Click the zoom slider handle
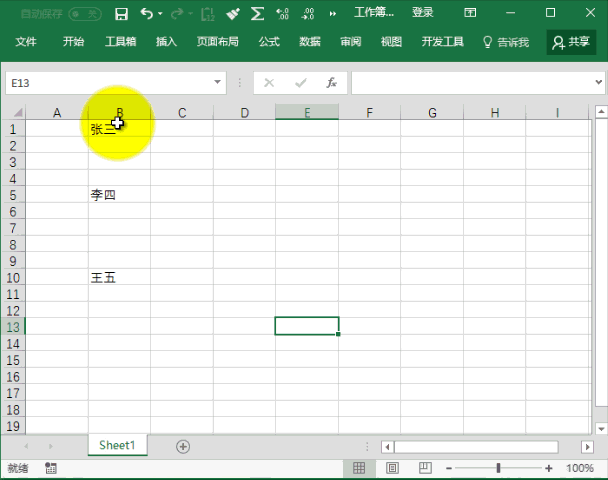This screenshot has width=608, height=480. (498, 468)
